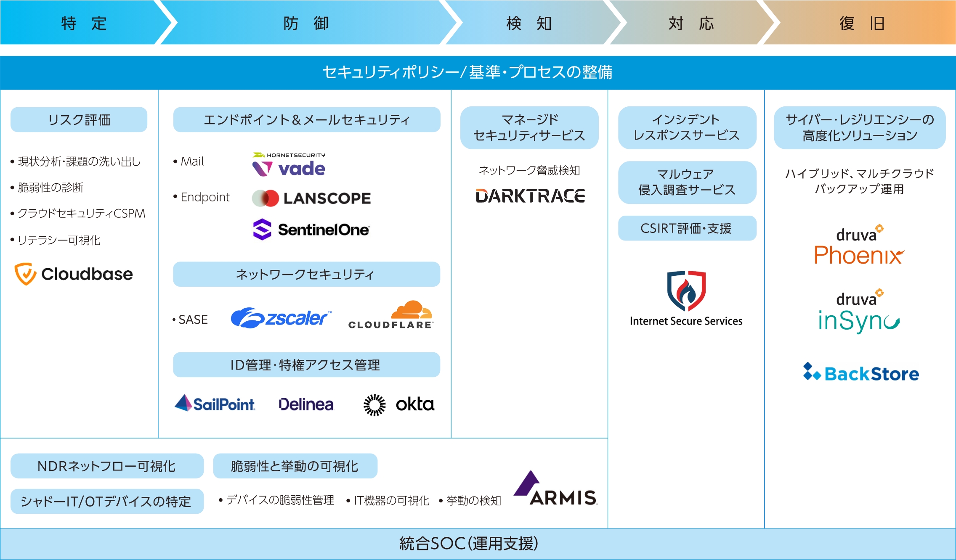Click the Endpoint bullet text
This screenshot has height=560, width=956.
click(x=202, y=197)
